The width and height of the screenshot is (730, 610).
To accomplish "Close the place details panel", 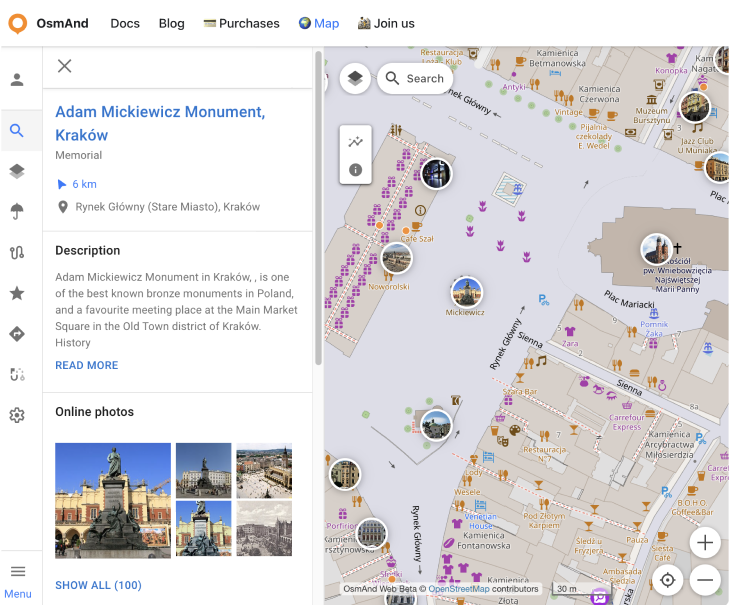I will pos(65,66).
